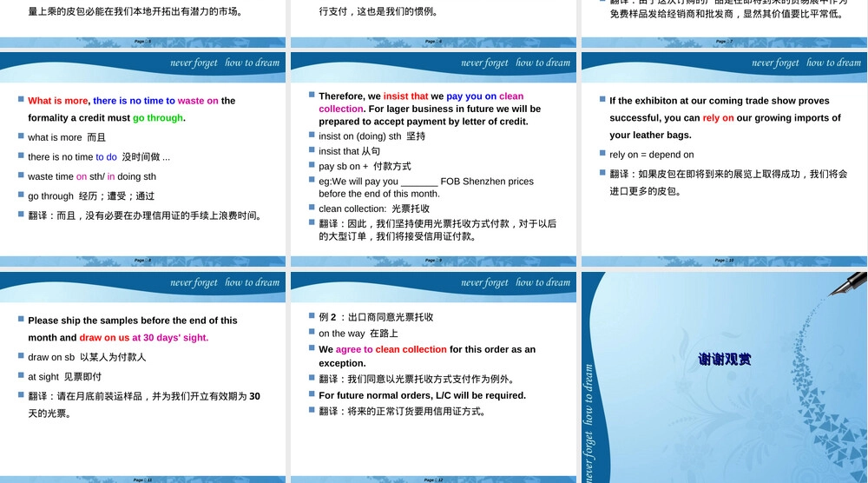Click '行支付，这也是我们的惯例' line in top slide

(378, 11)
